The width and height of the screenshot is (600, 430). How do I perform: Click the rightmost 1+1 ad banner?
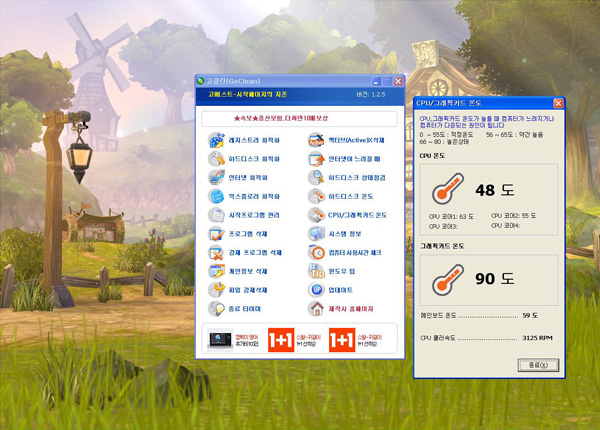pos(342,340)
